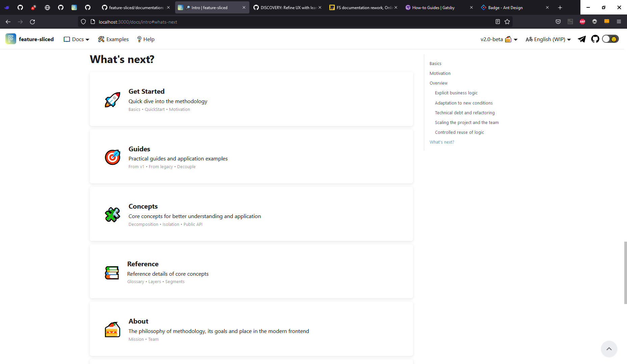Click the books icon on the Reference card
This screenshot has height=364, width=627.
(x=112, y=272)
